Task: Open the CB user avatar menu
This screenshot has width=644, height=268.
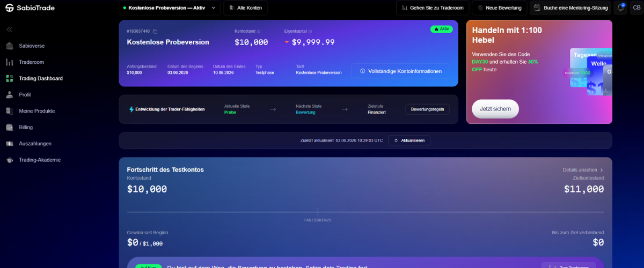Action: [636, 8]
